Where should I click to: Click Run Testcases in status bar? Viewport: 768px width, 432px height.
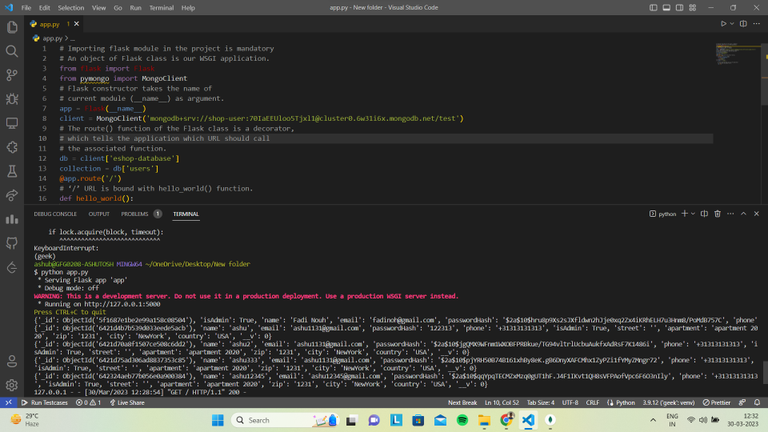click(46, 402)
